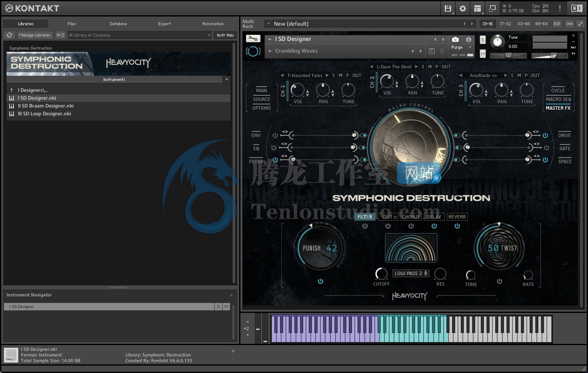Toggle the GATE macro power button
588x373 pixels.
547,148
